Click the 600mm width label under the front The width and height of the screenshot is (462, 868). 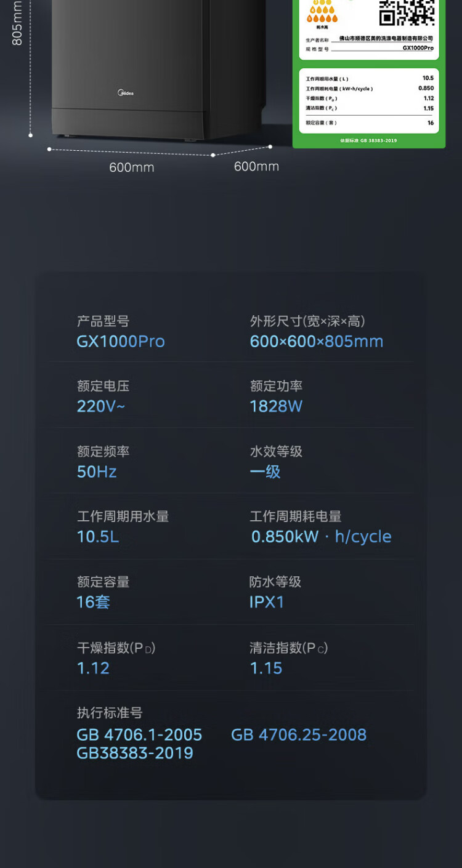tap(132, 167)
